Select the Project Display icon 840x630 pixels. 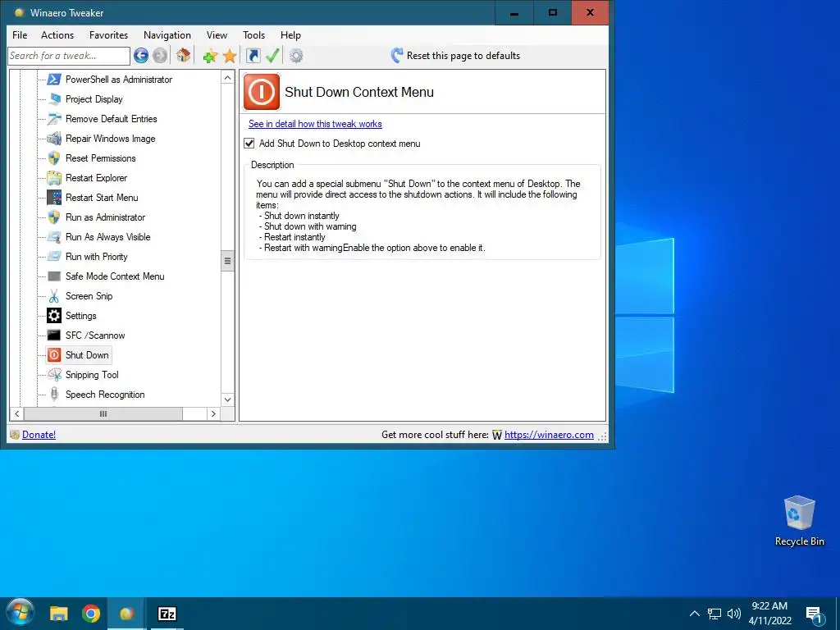pos(54,99)
